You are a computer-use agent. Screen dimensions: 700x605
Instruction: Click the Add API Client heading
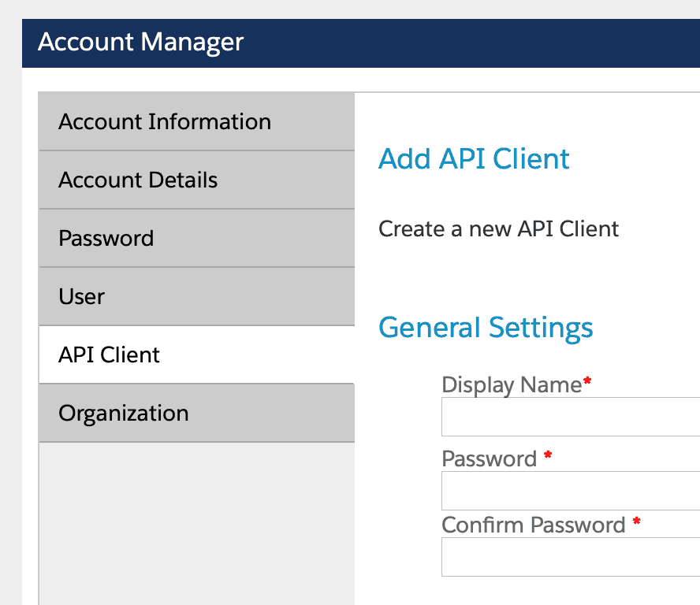[x=474, y=159]
